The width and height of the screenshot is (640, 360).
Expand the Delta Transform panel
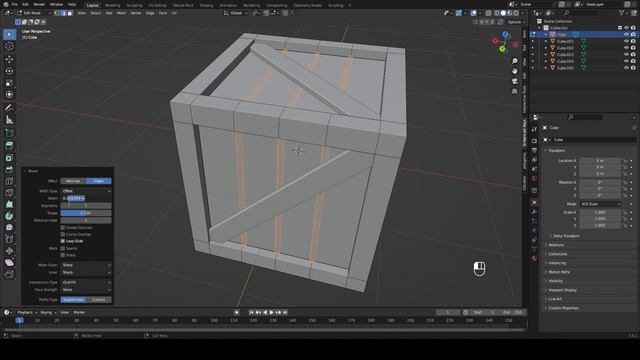point(565,236)
